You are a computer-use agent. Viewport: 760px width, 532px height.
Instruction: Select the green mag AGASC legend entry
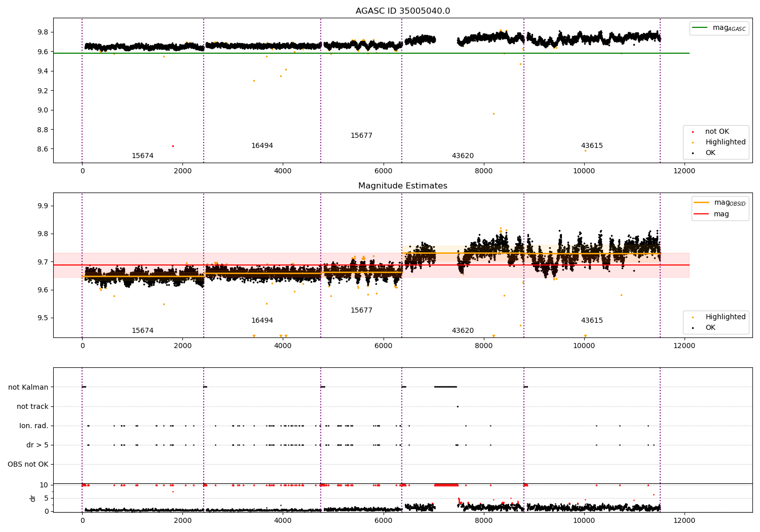point(719,28)
